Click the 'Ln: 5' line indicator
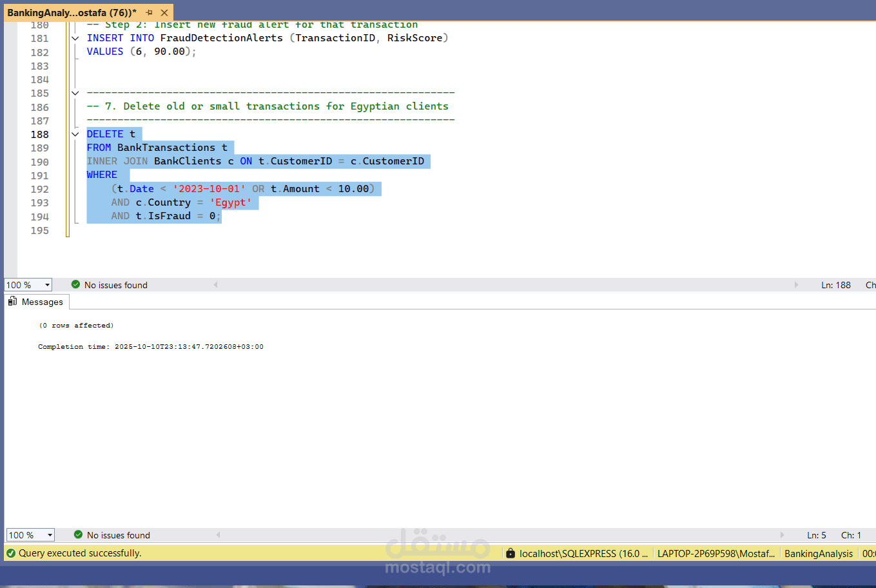This screenshot has width=876, height=588. coord(817,535)
